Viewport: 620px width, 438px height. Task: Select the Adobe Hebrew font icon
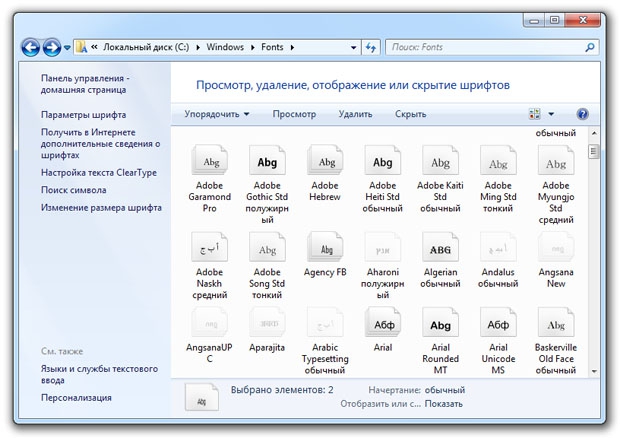323,162
